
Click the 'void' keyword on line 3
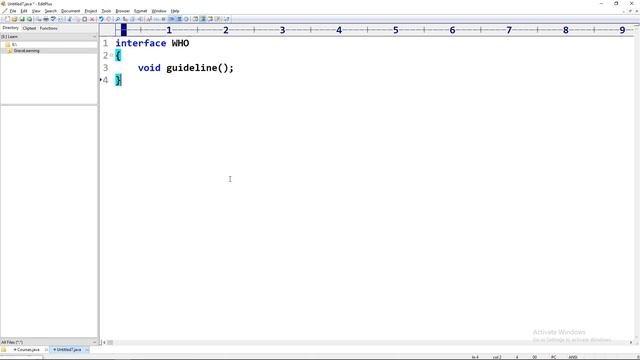click(x=149, y=68)
